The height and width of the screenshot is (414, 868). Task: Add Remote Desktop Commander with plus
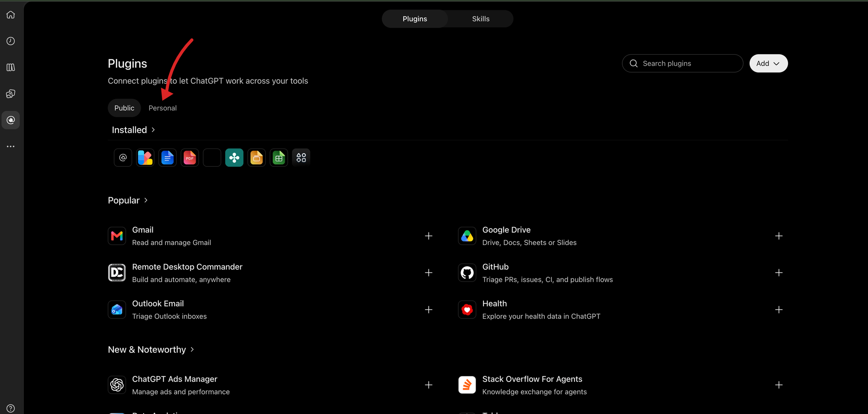(x=429, y=273)
